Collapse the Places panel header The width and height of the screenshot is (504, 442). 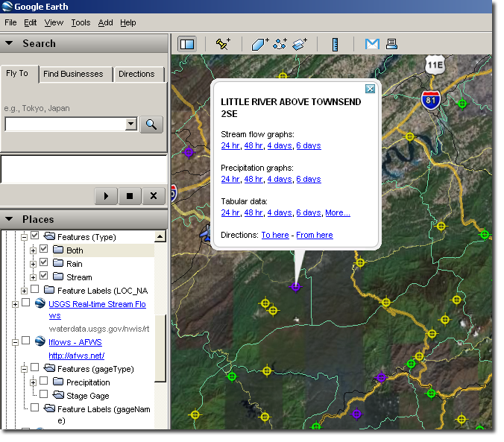point(9,219)
